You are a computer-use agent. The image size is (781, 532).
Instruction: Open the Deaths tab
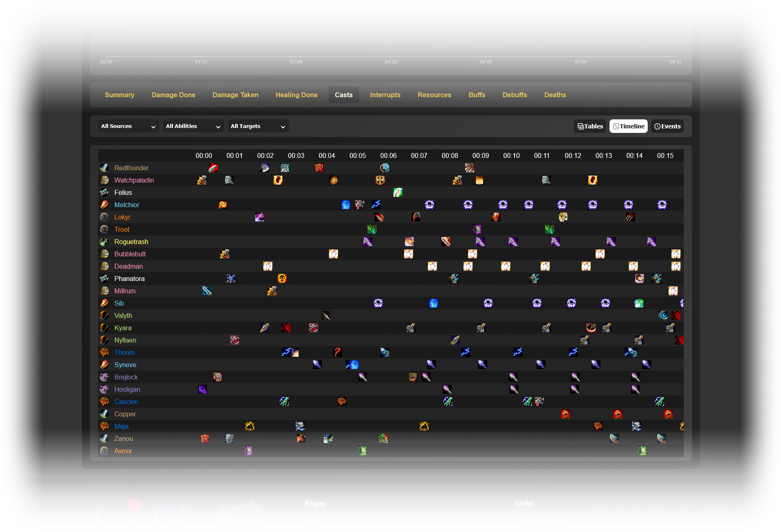pyautogui.click(x=555, y=95)
